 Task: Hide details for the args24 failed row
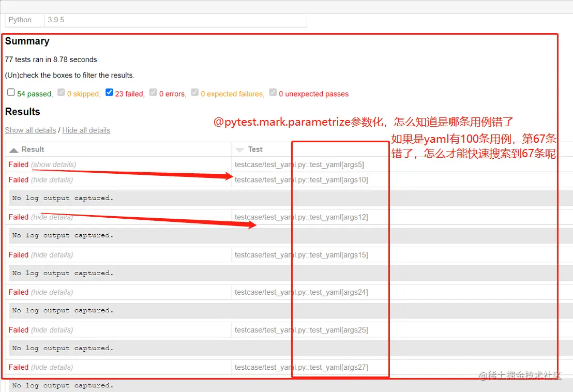(x=52, y=292)
